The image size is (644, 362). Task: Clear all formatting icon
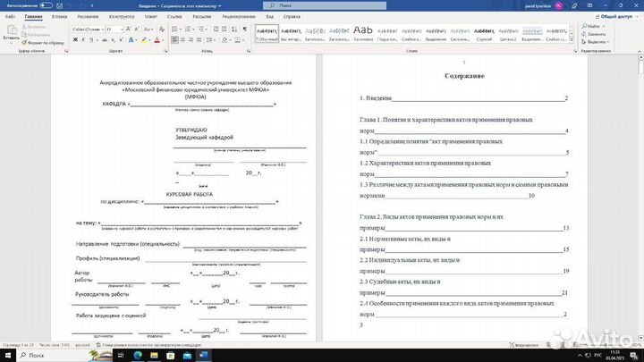[161, 29]
